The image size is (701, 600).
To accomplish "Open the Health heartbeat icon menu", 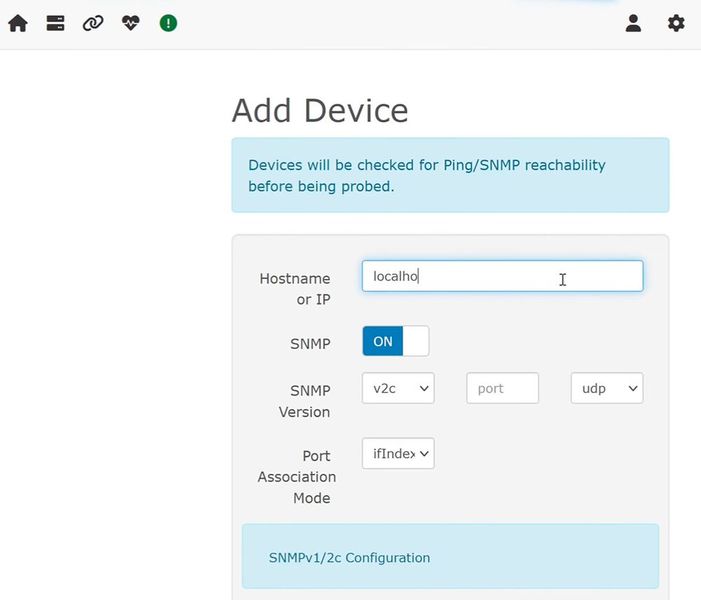I will pyautogui.click(x=131, y=23).
